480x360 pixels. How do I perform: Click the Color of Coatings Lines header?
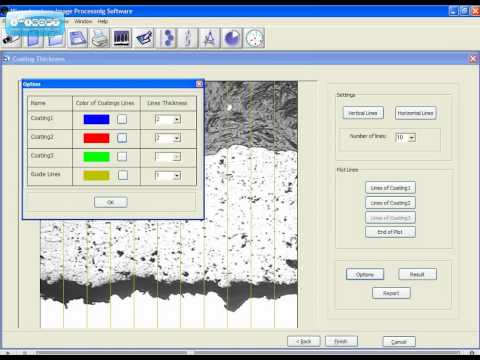pos(106,103)
